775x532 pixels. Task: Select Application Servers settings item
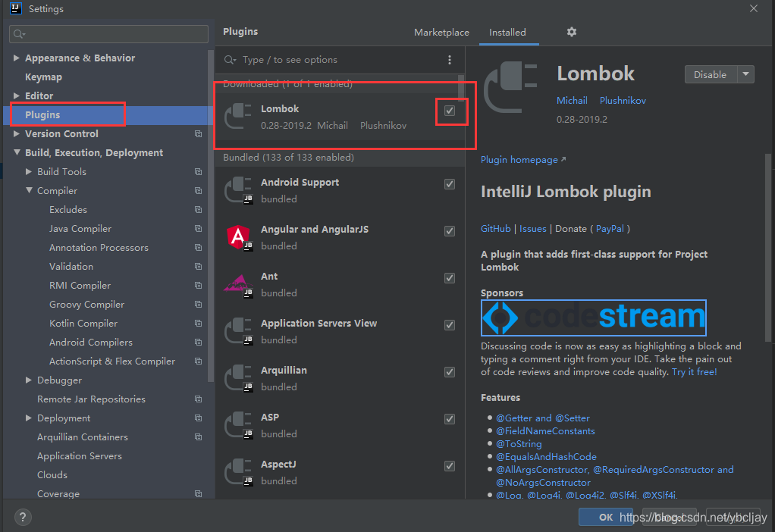click(x=80, y=456)
